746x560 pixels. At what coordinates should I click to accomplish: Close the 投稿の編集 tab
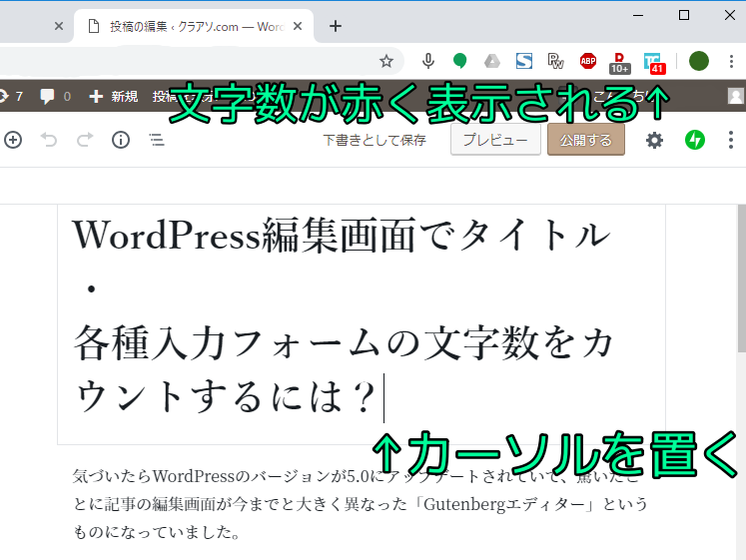coord(298,26)
